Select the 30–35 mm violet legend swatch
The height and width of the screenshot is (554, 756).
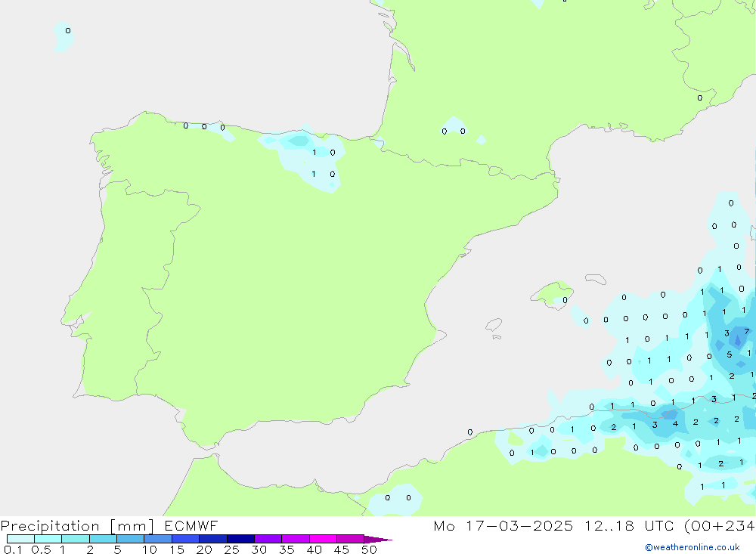(268, 539)
